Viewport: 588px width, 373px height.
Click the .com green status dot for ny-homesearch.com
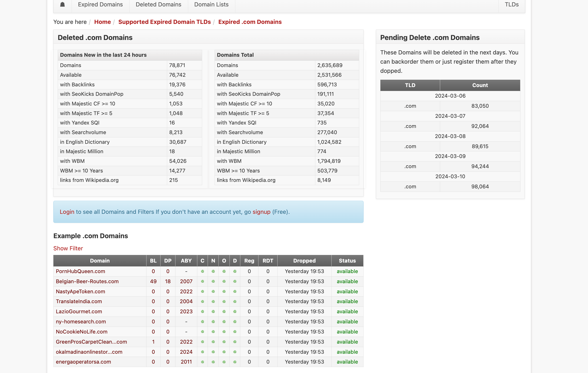tap(202, 322)
